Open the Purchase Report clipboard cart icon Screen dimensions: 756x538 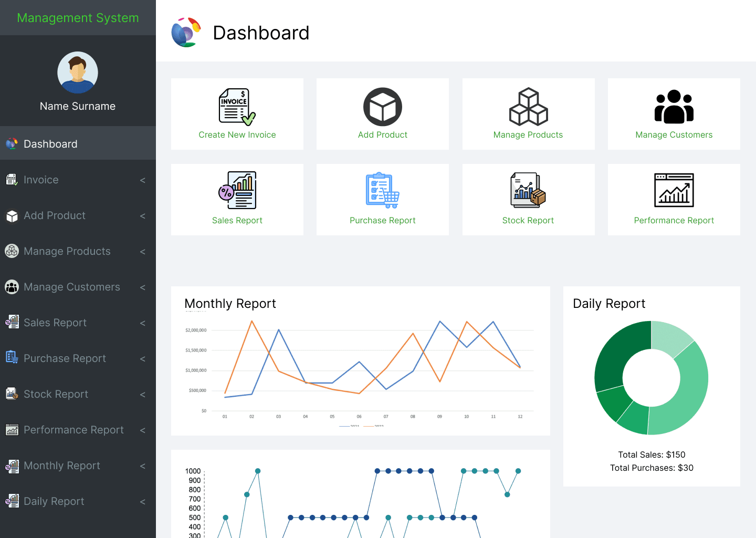tap(382, 190)
